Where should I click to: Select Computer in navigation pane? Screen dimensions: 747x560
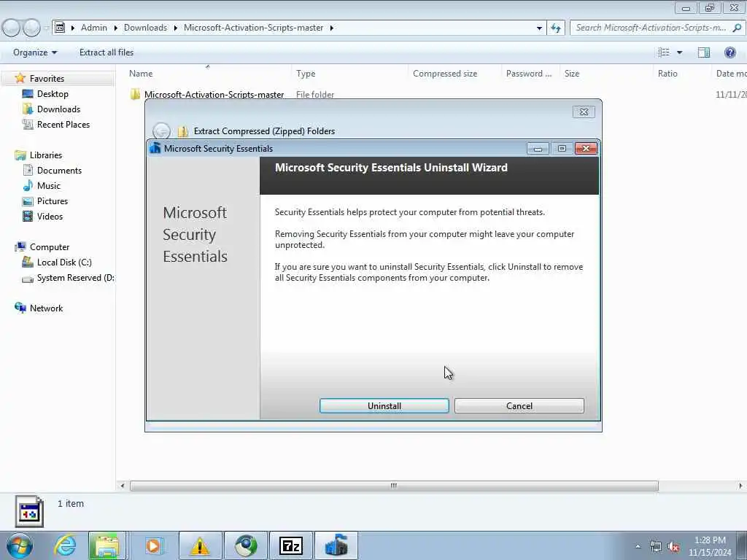tap(49, 246)
